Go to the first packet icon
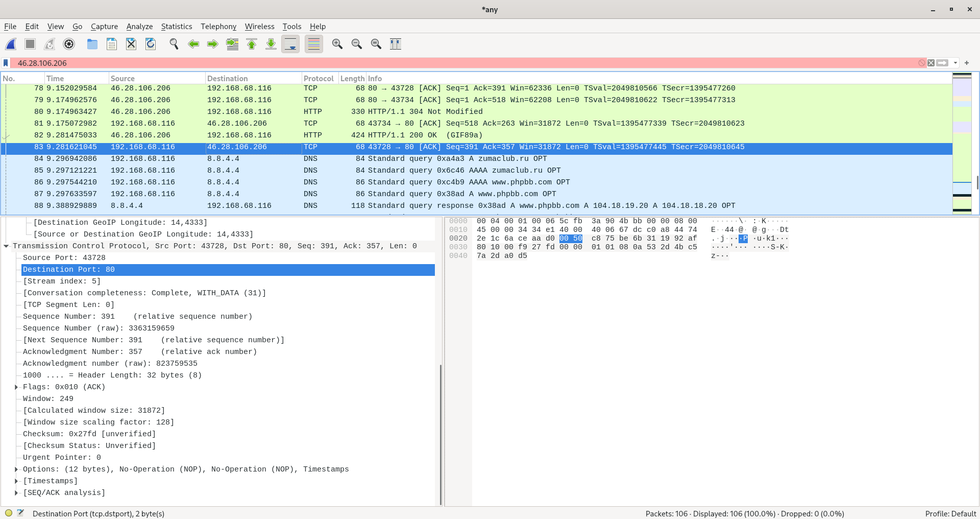This screenshot has width=980, height=519. coord(252,44)
